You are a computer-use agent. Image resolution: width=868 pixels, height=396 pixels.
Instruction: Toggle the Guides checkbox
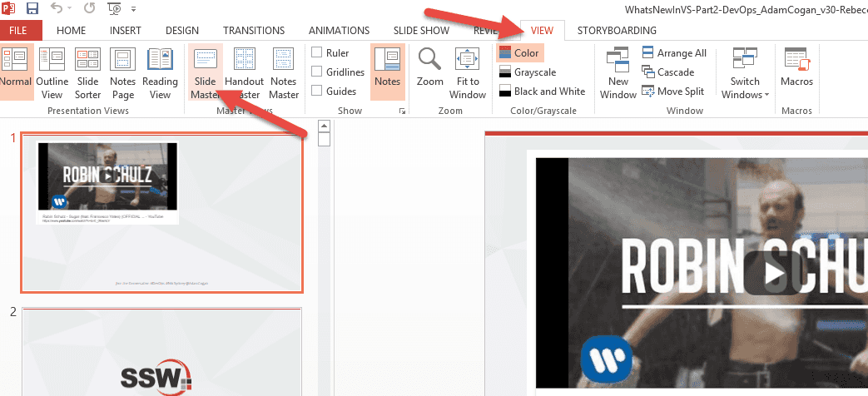point(317,92)
